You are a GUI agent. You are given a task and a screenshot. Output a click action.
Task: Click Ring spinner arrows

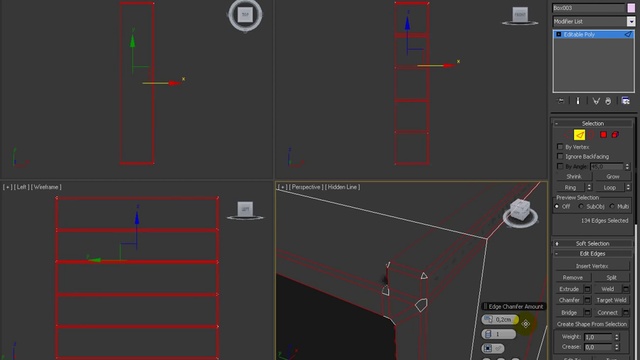coord(589,187)
